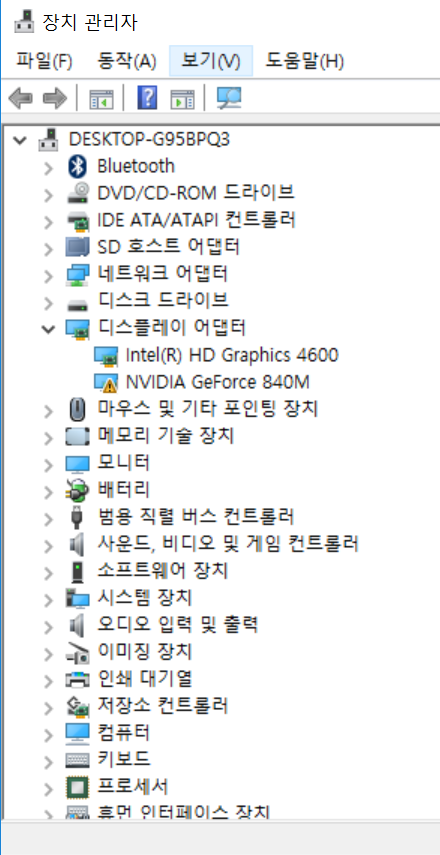
Task: Select the 컴퓨터 tree row
Action: tap(124, 732)
